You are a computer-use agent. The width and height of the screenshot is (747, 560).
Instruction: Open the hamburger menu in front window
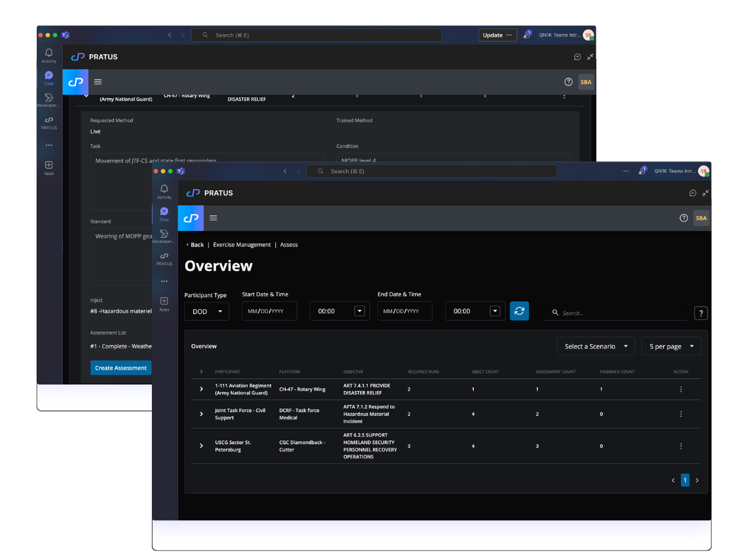point(214,218)
